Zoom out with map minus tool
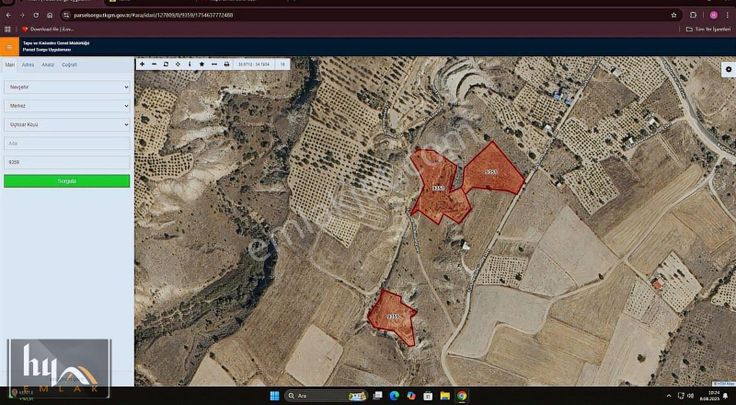736x405 pixels. point(154,64)
